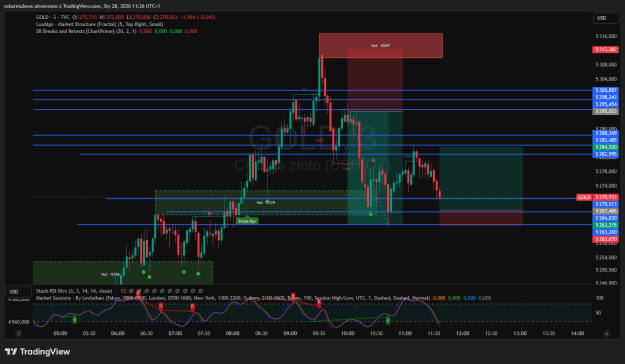The image size is (625, 364).
Task: Click the grey 5 295,023 price label
Action: pos(605,111)
